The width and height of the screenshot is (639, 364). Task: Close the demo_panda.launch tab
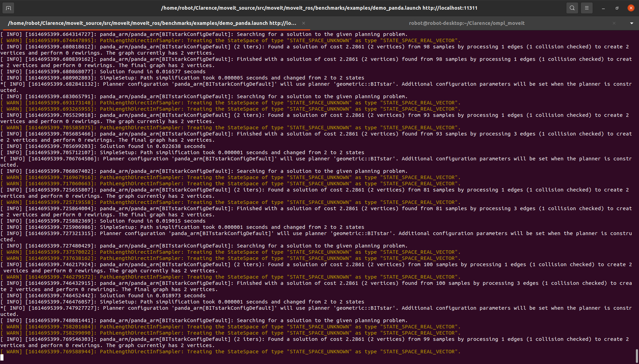tap(303, 23)
